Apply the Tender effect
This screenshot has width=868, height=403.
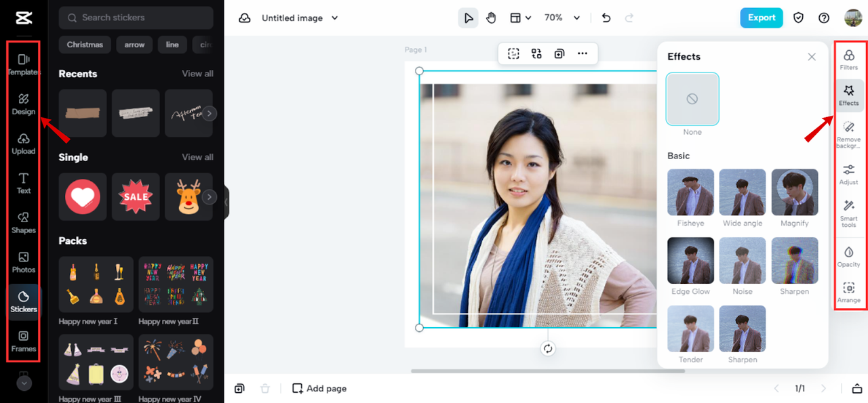(x=690, y=328)
